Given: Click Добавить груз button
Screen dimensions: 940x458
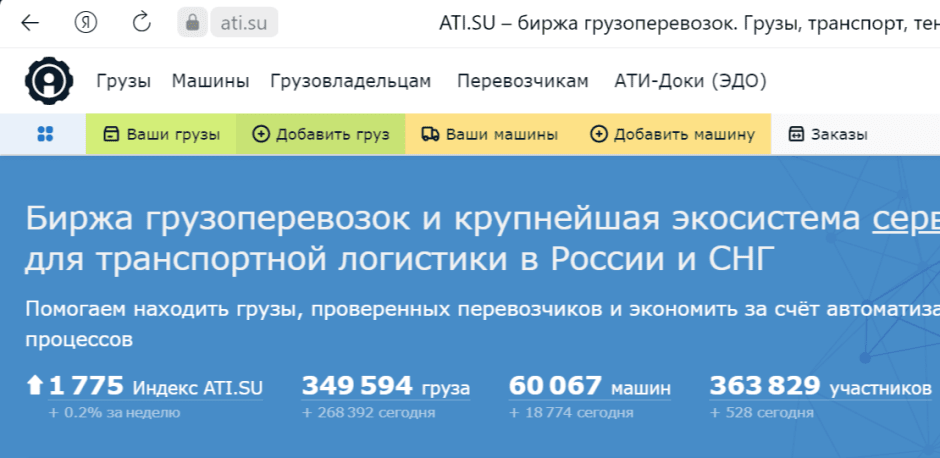Looking at the screenshot, I should point(321,134).
